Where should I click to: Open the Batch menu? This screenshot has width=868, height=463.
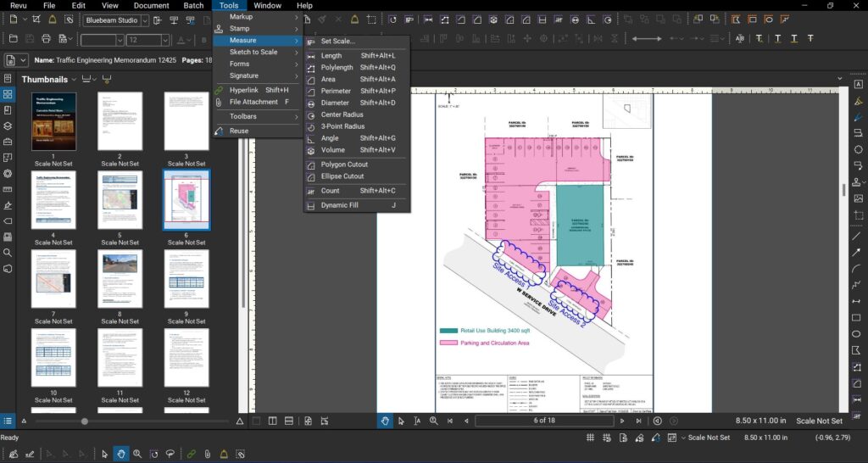point(194,6)
